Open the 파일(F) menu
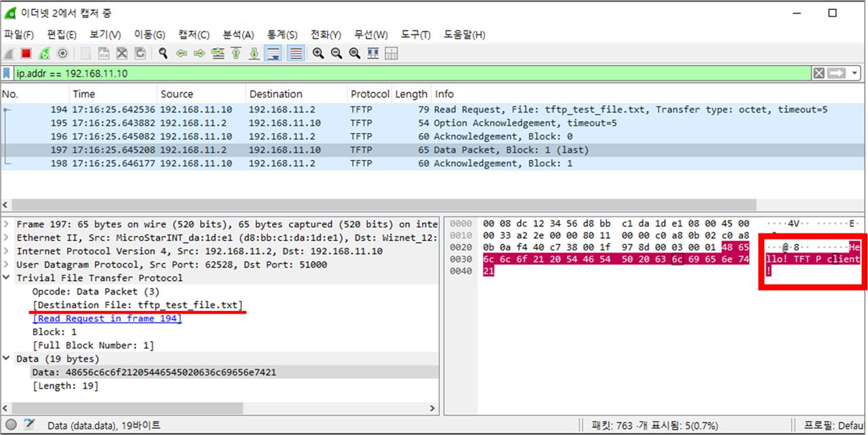 click(19, 35)
